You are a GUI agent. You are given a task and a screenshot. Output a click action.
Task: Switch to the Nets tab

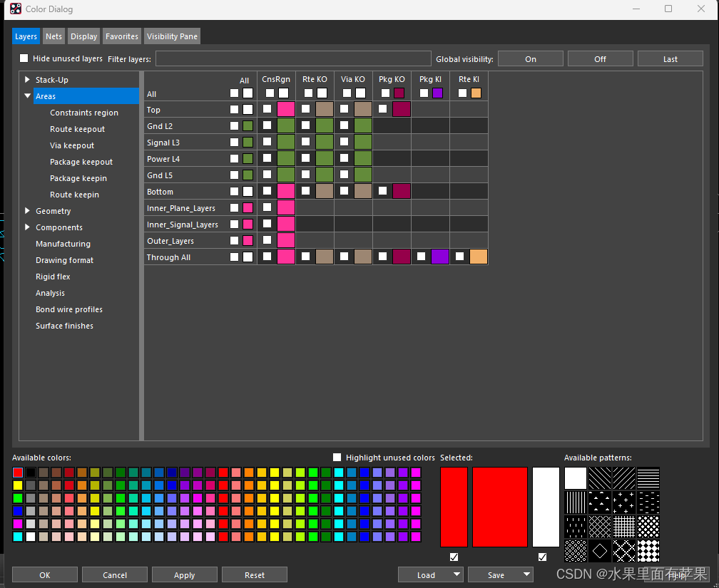(x=53, y=36)
